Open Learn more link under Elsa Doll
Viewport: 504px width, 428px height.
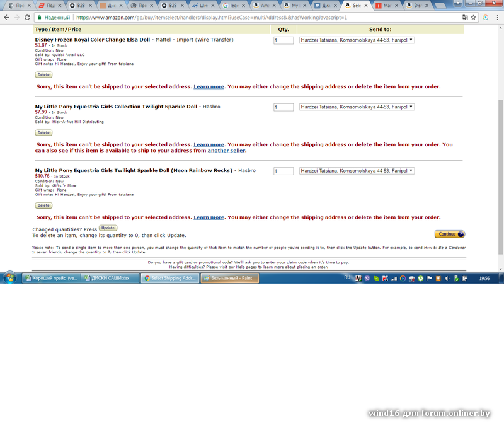(x=209, y=86)
